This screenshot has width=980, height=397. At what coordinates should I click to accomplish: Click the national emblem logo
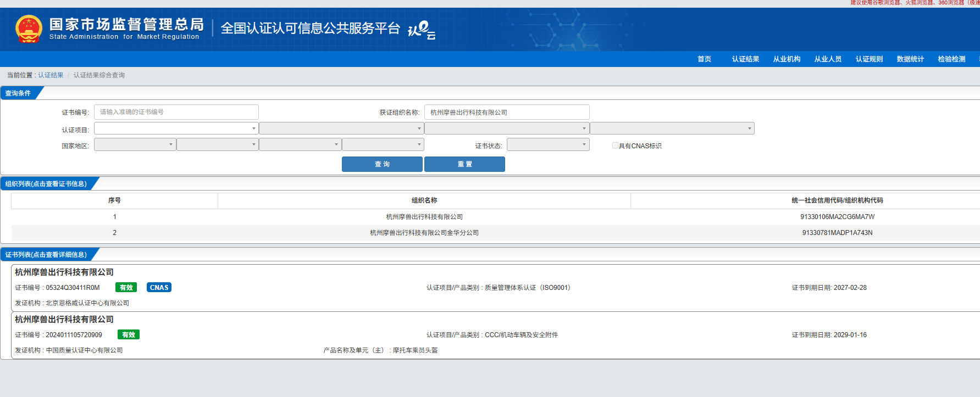[29, 29]
